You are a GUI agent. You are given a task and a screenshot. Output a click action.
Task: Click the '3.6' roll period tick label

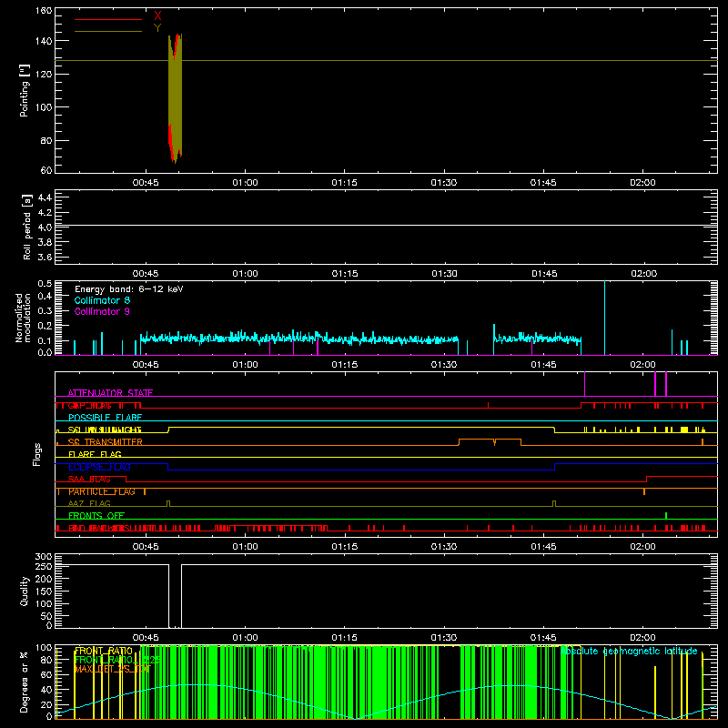(45, 258)
